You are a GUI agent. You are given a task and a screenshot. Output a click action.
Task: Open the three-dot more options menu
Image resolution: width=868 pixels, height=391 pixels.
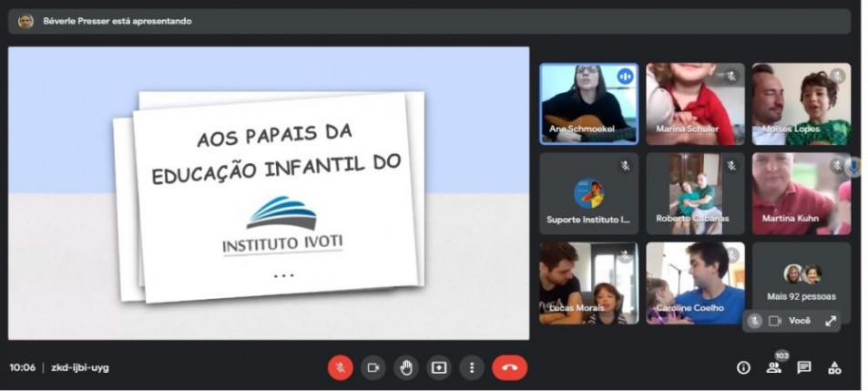pos(472,367)
